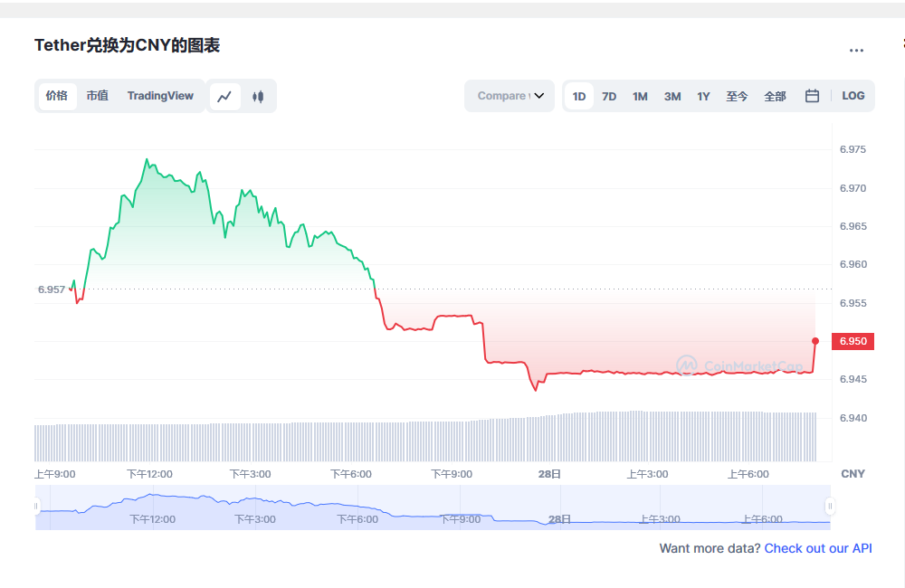
Task: Select the 价格 view button
Action: pos(56,95)
